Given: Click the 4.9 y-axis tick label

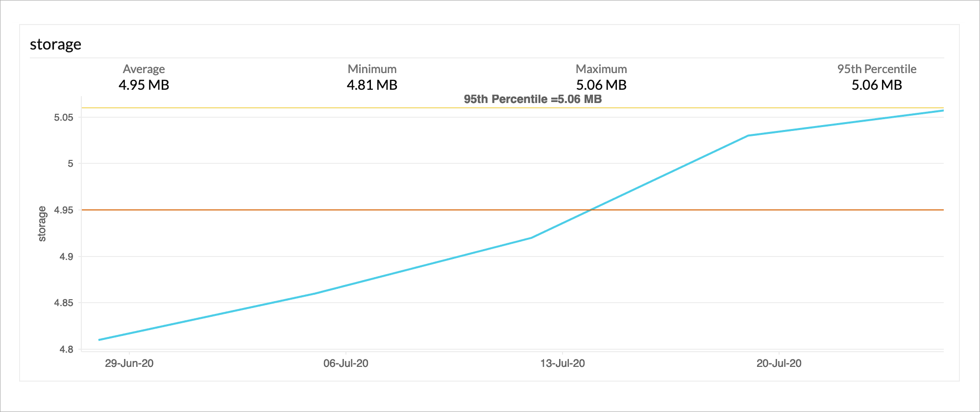Looking at the screenshot, I should point(66,257).
